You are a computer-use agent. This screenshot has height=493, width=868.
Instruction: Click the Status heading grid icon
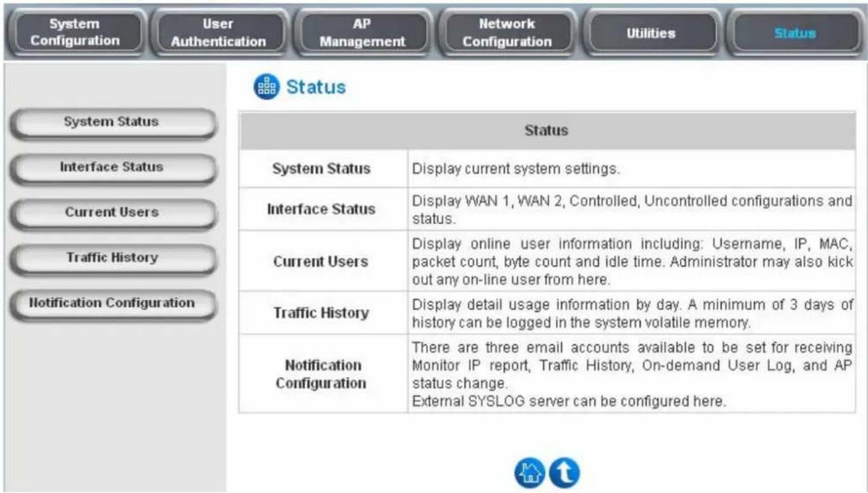(x=266, y=88)
